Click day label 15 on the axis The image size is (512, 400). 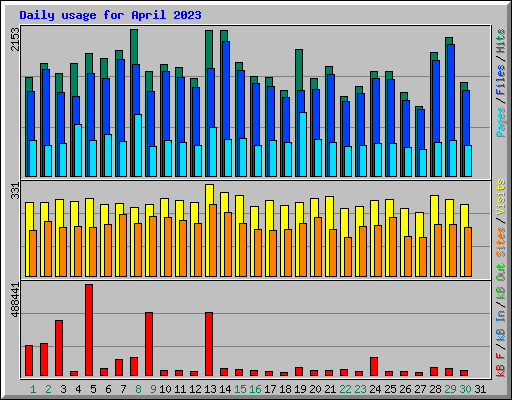coord(240,389)
